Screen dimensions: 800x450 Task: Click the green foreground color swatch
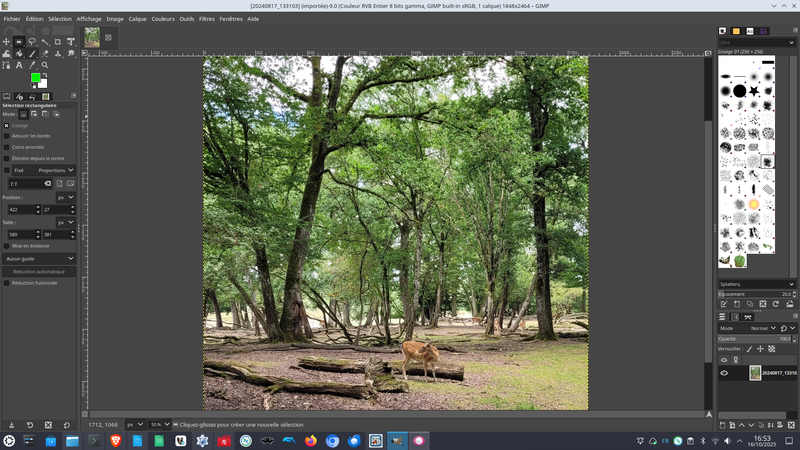click(x=35, y=78)
